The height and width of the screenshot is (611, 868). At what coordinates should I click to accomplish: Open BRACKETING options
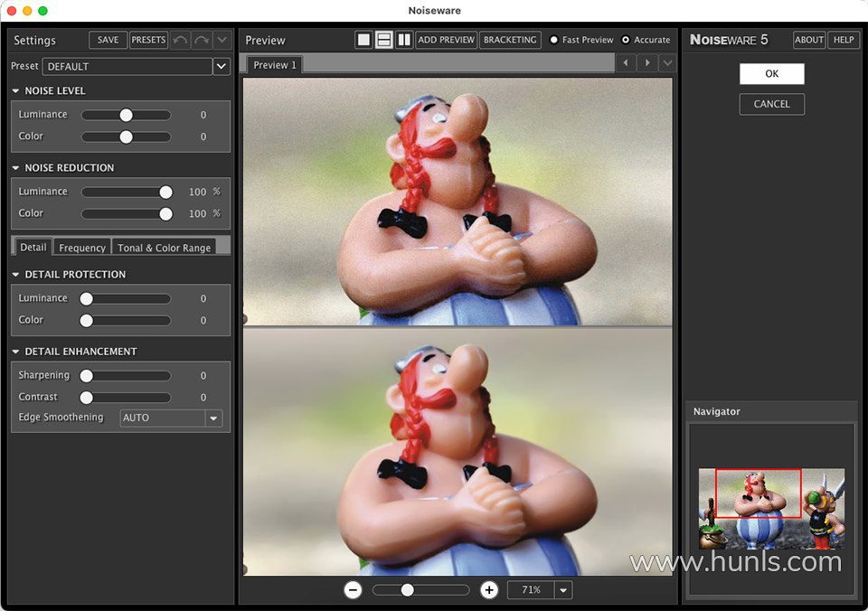pyautogui.click(x=510, y=40)
